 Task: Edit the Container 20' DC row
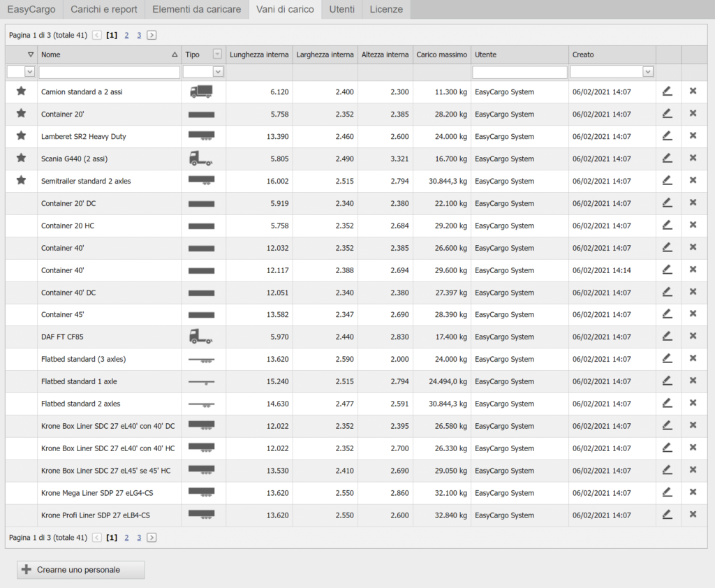point(667,203)
